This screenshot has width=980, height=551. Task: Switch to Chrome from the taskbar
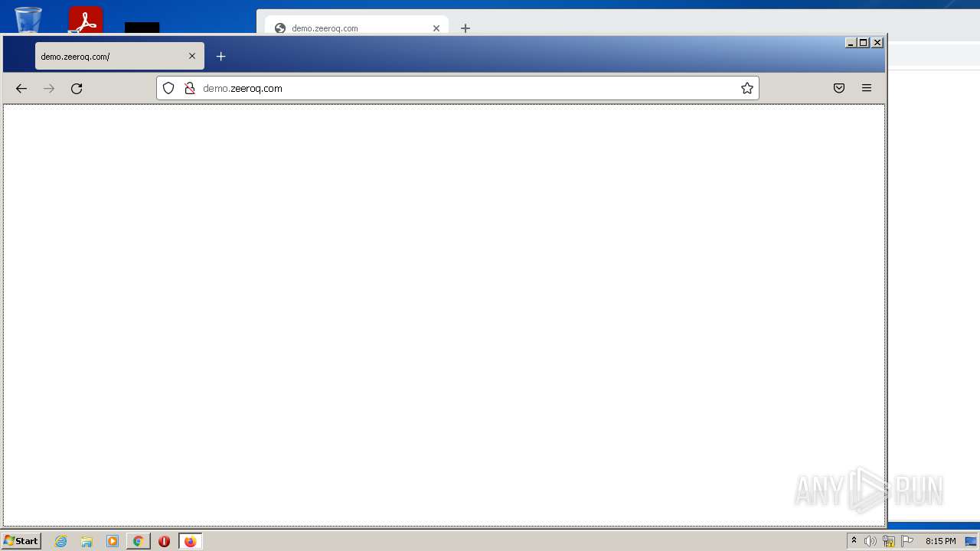(x=138, y=541)
